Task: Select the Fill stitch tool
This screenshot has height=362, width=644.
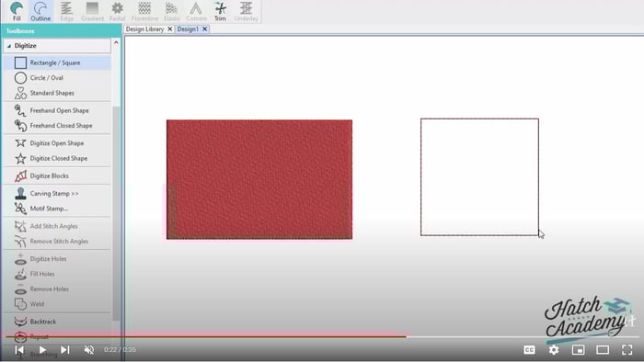Action: point(17,11)
